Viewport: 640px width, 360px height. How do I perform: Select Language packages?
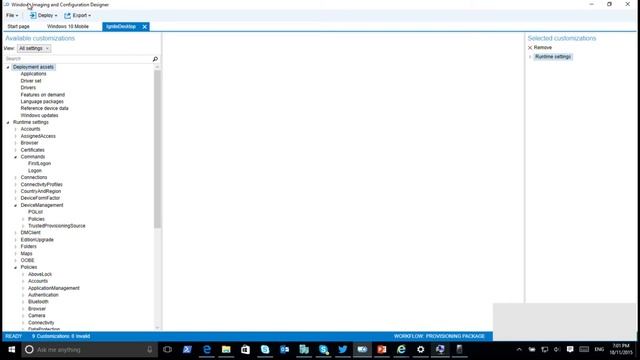[42, 102]
